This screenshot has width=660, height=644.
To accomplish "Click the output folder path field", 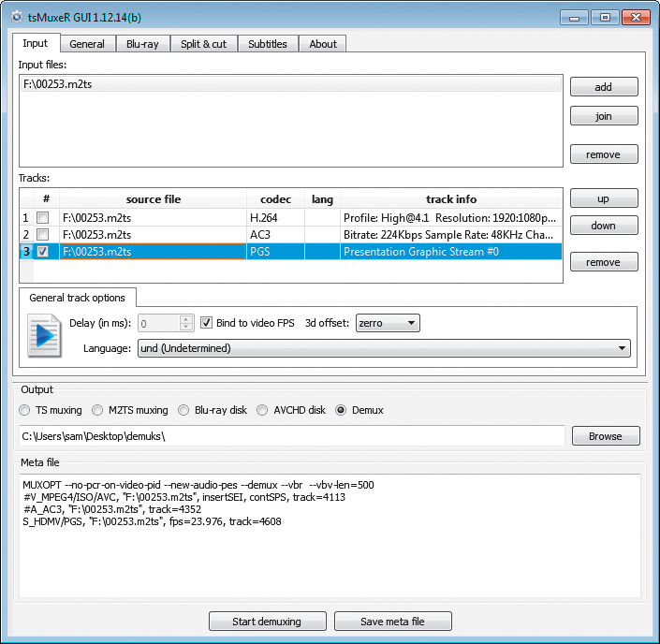I will click(292, 436).
